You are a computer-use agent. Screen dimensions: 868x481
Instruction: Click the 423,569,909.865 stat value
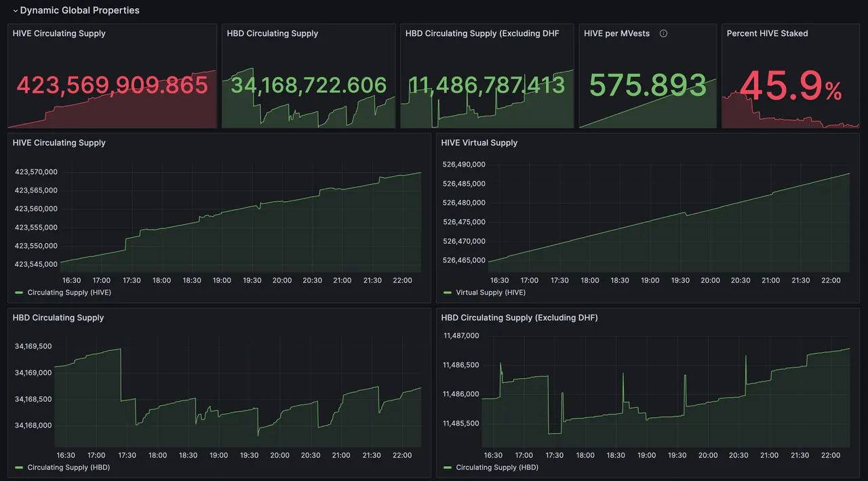(x=113, y=85)
